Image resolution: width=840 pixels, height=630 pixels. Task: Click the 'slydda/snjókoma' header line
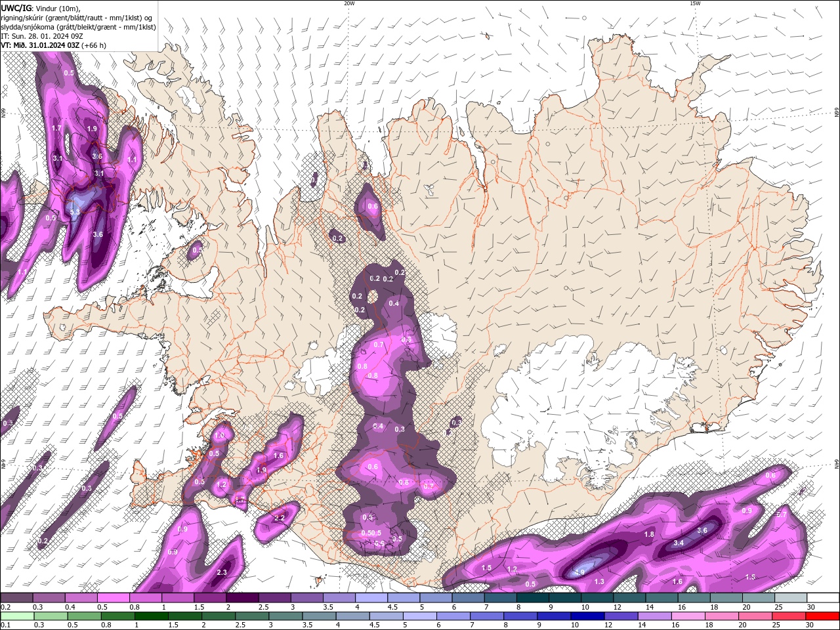click(78, 27)
